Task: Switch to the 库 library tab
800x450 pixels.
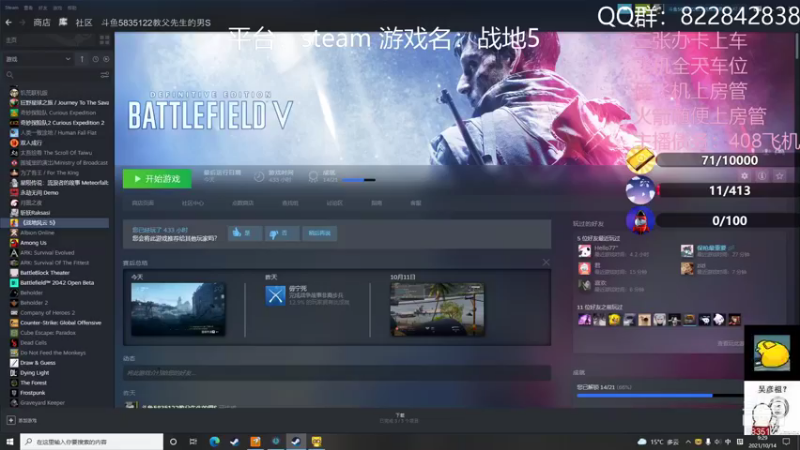Action: coord(63,22)
